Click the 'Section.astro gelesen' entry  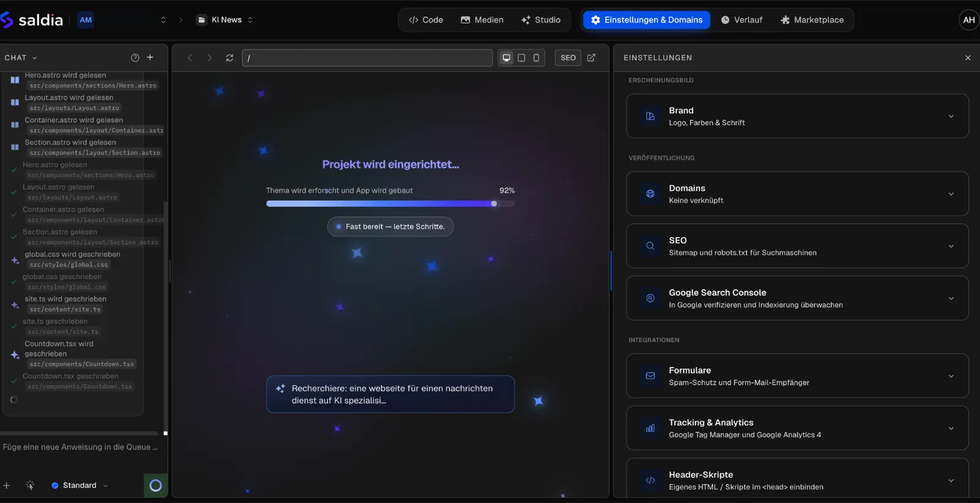[60, 232]
